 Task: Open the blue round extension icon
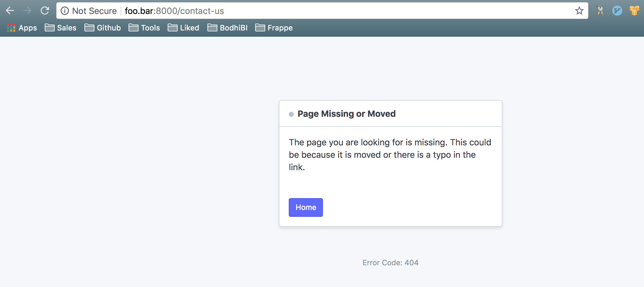pos(617,11)
